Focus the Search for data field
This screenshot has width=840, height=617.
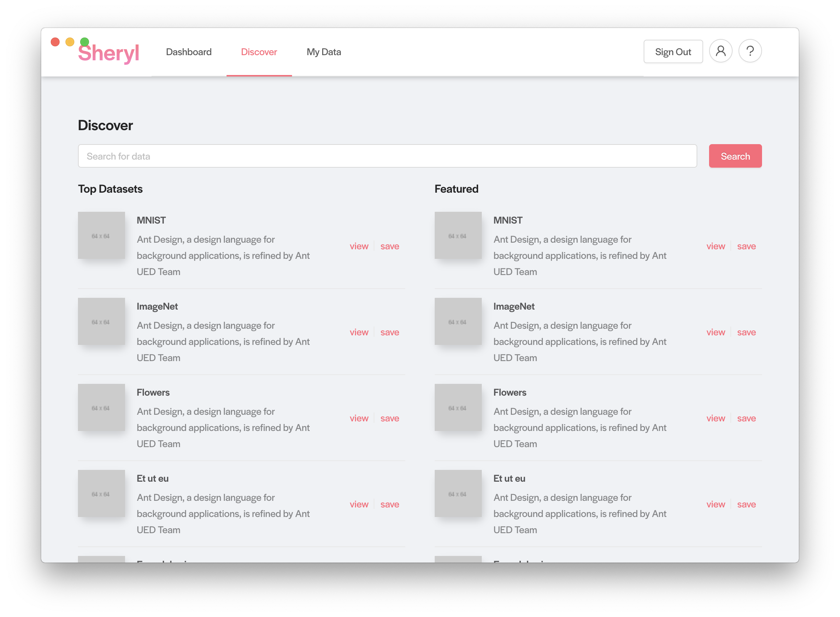(387, 156)
